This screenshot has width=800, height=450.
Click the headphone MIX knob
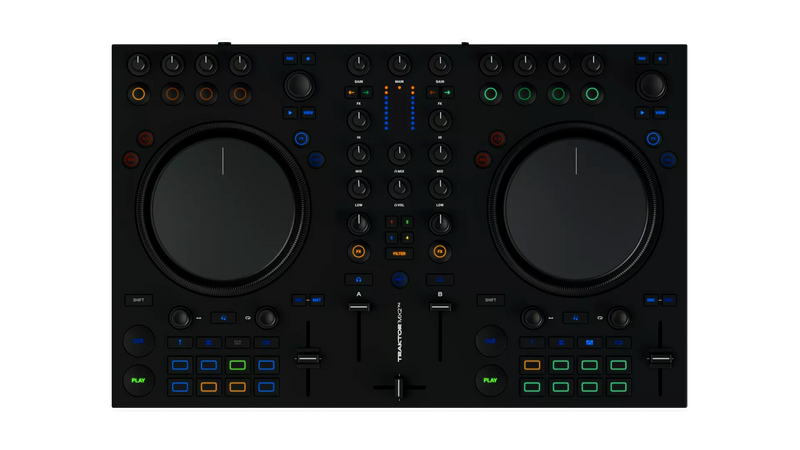point(399,154)
